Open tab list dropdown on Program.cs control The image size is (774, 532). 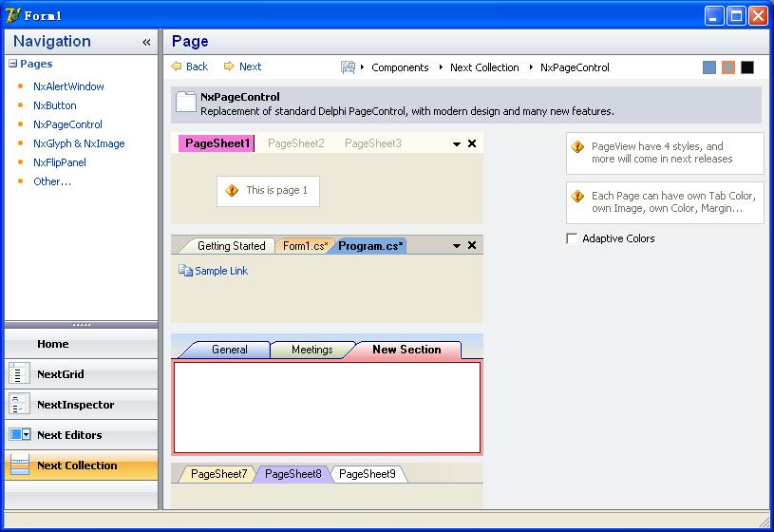[457, 246]
